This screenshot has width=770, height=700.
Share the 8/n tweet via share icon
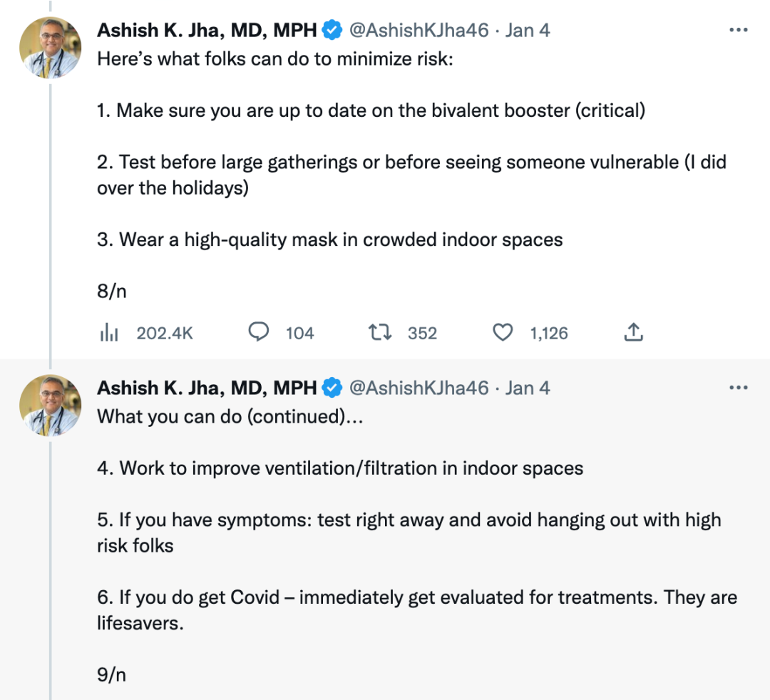tap(634, 332)
